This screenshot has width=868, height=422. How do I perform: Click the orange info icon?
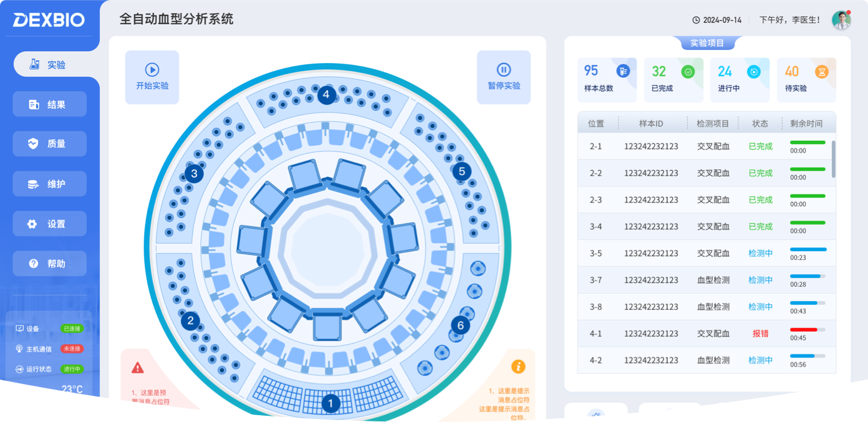click(518, 367)
